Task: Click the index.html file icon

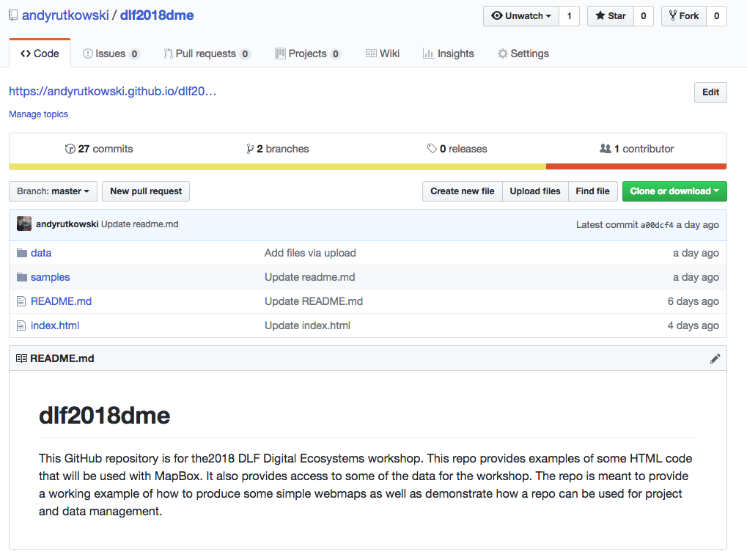Action: [21, 325]
